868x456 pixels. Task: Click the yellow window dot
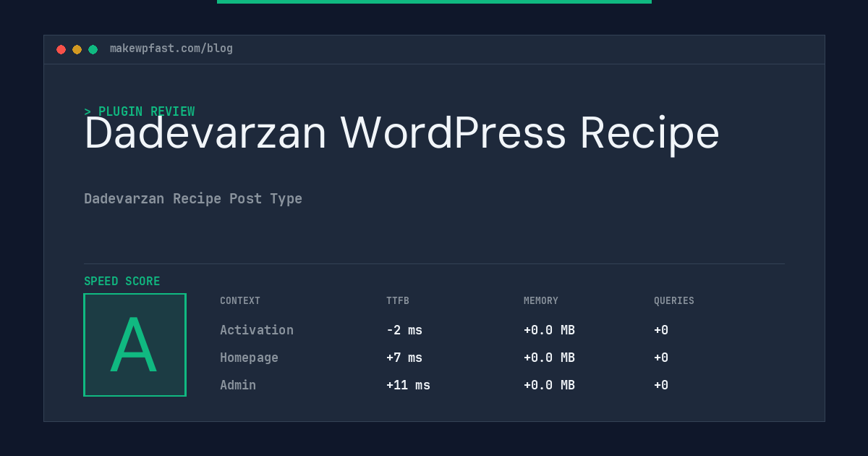tap(77, 49)
